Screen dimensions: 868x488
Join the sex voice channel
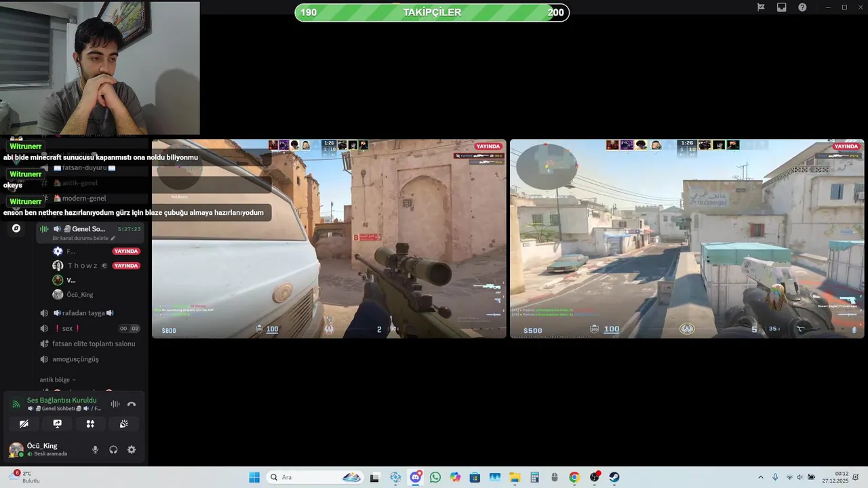point(90,328)
